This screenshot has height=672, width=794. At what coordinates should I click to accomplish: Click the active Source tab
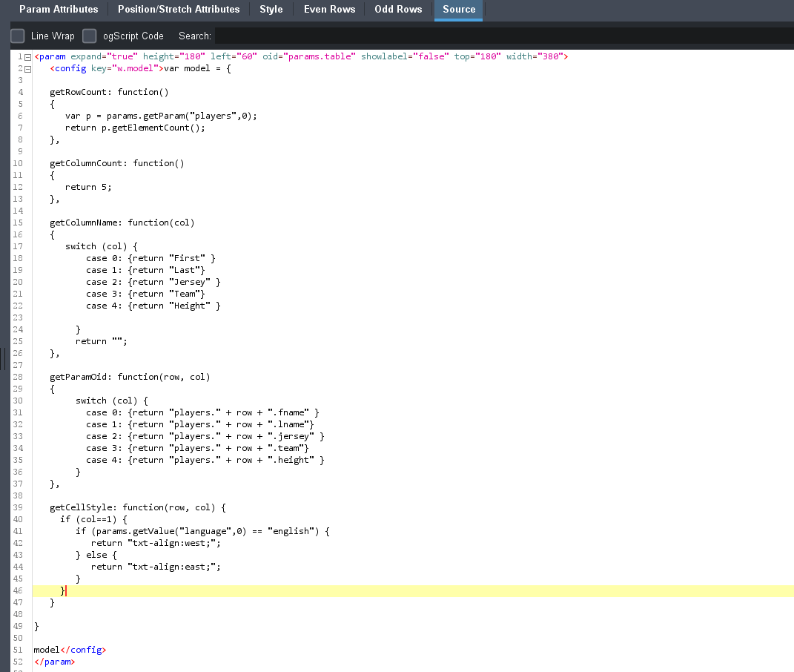(459, 10)
